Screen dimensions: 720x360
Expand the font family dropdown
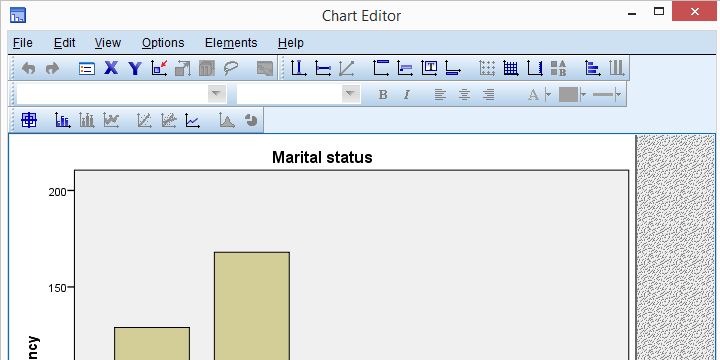pos(216,94)
